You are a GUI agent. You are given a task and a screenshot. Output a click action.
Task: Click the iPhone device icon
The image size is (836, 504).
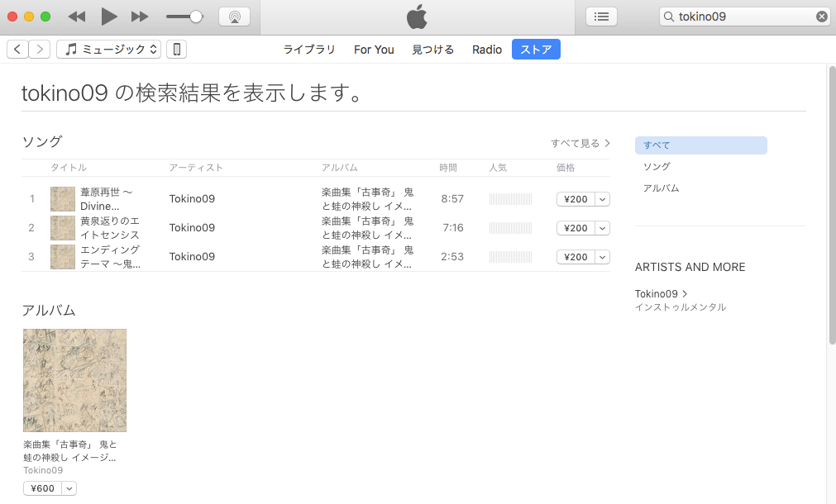176,50
